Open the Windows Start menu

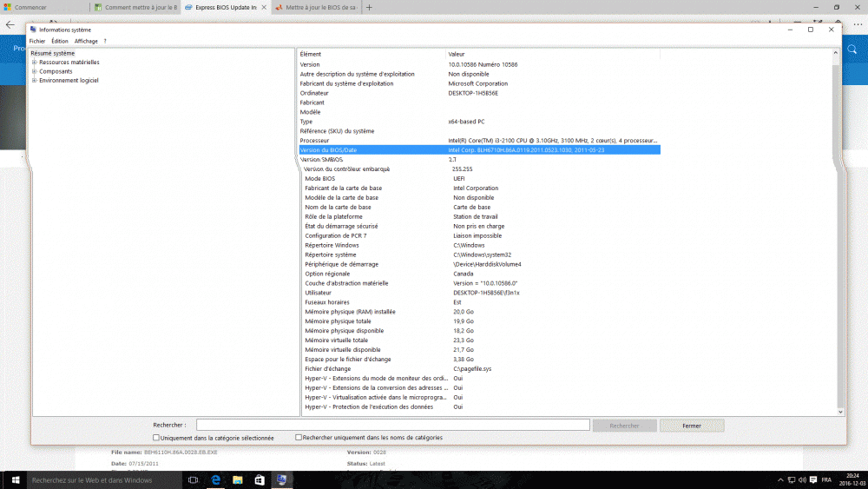point(16,480)
